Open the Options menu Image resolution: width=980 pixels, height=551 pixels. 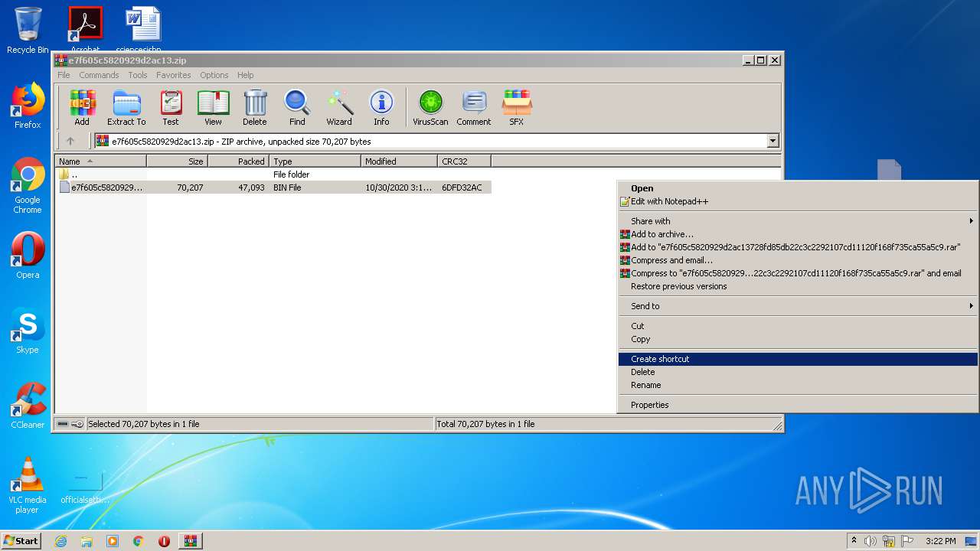pyautogui.click(x=214, y=75)
